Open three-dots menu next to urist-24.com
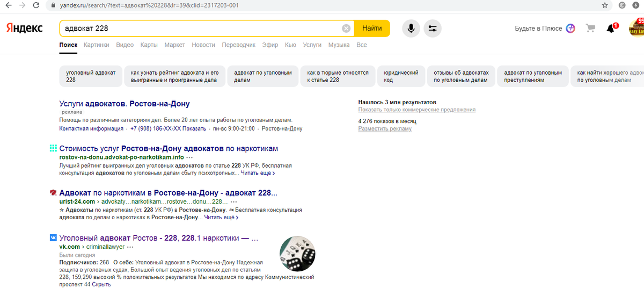Viewport: 644px width, 288px height. point(233,202)
